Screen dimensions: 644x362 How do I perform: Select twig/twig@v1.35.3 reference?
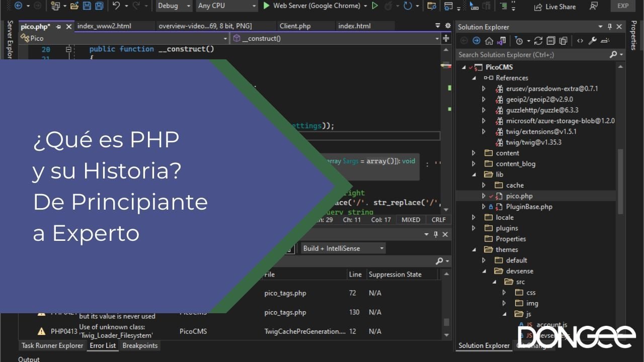click(534, 142)
